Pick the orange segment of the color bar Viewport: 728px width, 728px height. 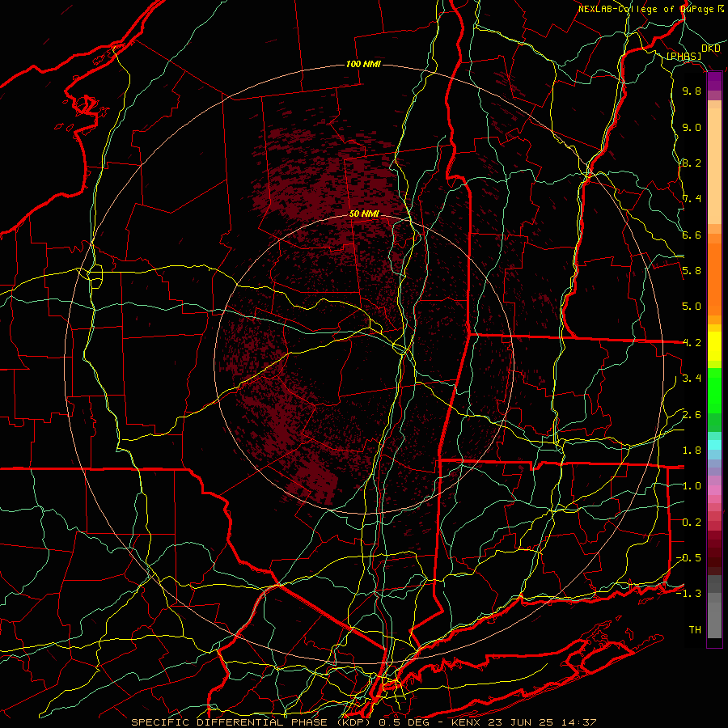tap(714, 278)
